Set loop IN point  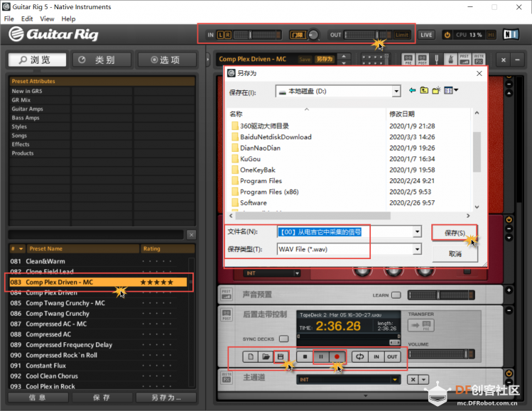(376, 357)
